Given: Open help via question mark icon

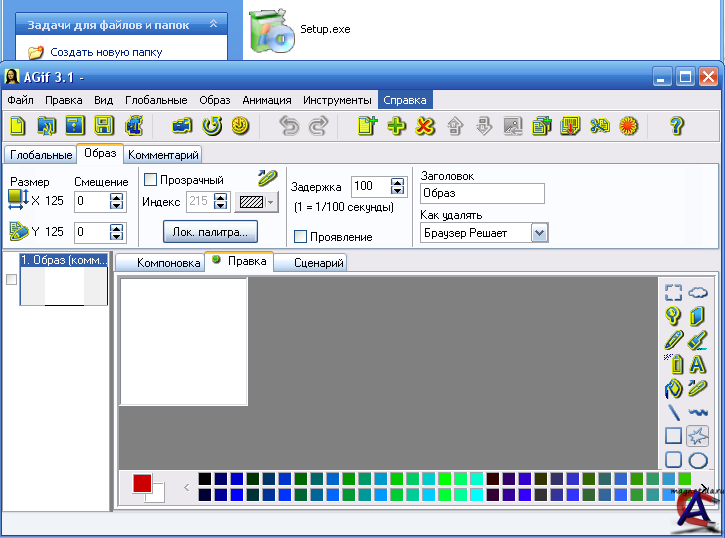Looking at the screenshot, I should pos(677,126).
